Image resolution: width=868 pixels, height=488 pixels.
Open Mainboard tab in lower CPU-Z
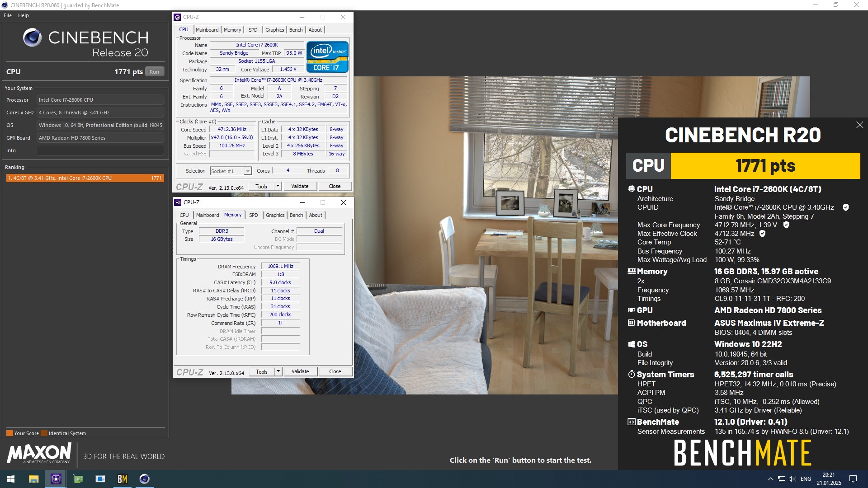pyautogui.click(x=208, y=215)
